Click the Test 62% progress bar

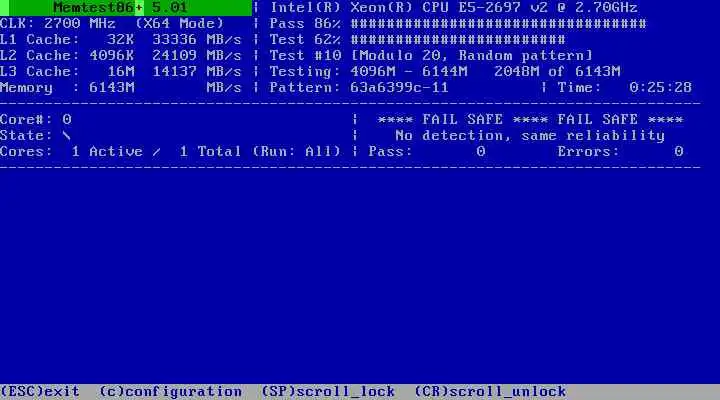click(458, 39)
